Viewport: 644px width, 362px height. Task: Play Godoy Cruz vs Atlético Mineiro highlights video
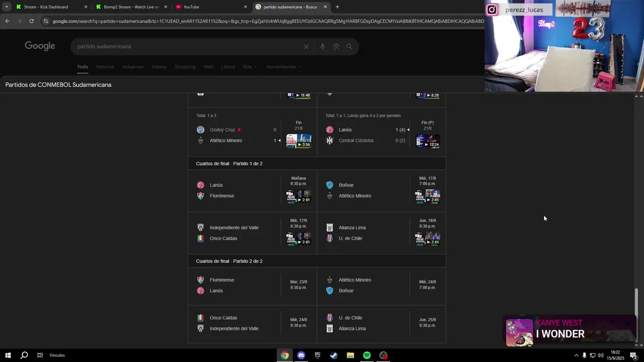click(x=298, y=141)
